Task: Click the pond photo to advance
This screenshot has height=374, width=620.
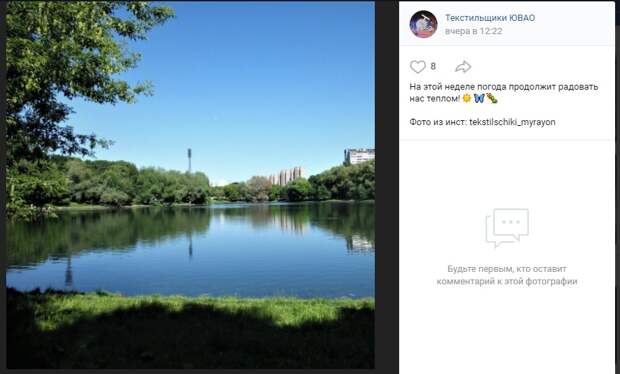Action: (x=190, y=185)
